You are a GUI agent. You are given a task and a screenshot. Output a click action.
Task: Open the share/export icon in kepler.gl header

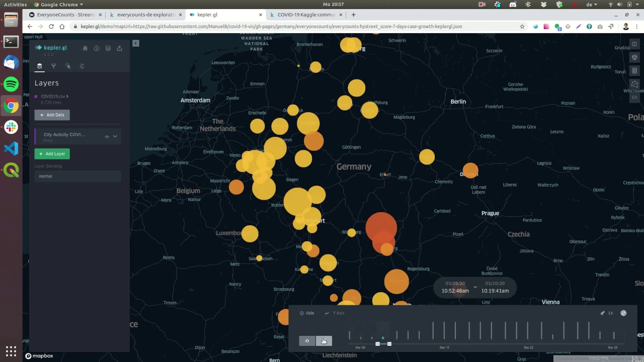(x=119, y=48)
